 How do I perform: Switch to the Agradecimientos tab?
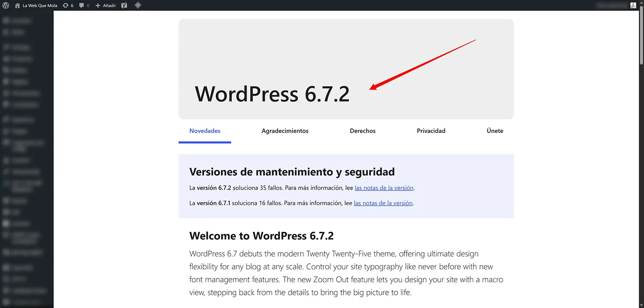tap(285, 131)
